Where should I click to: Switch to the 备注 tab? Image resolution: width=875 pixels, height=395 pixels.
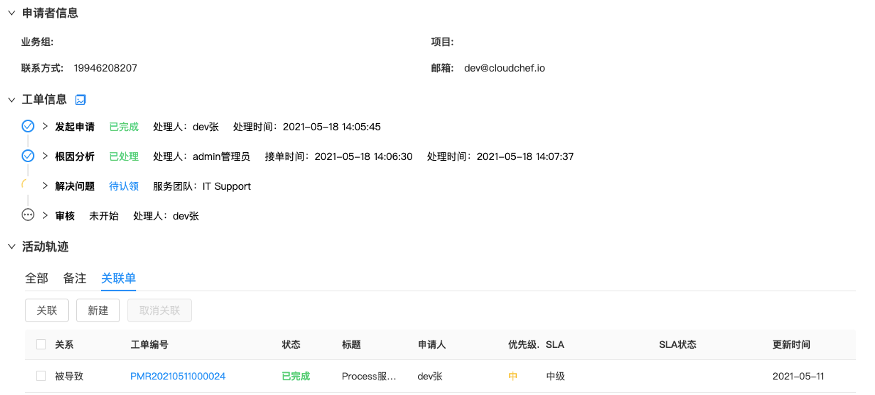click(75, 278)
